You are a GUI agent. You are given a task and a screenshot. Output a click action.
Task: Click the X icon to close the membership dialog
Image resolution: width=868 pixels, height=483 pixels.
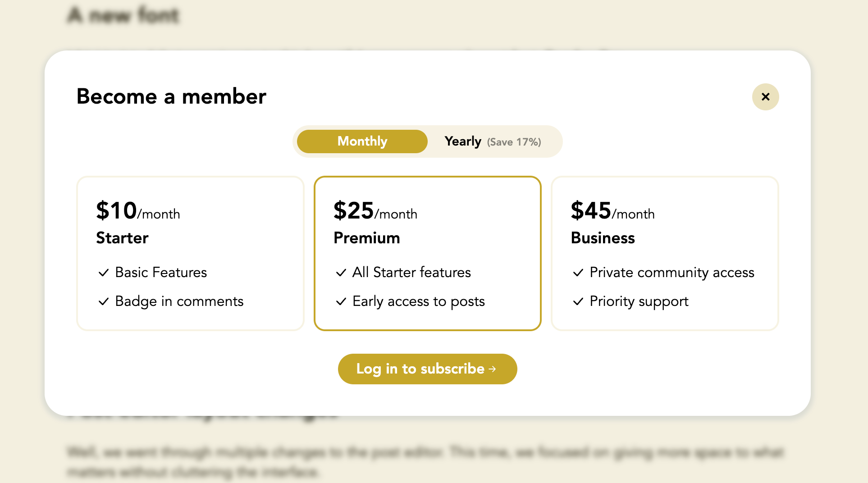click(765, 97)
